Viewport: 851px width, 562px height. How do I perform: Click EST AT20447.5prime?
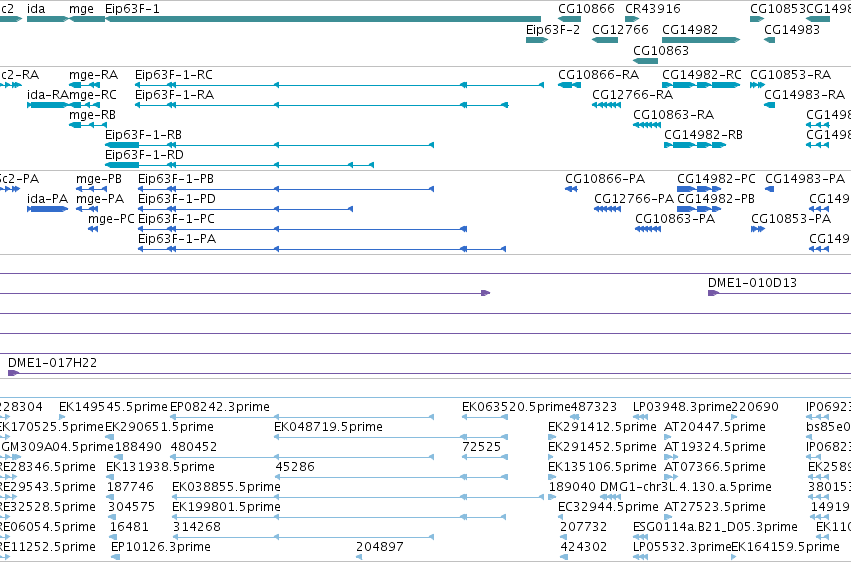(x=666, y=437)
